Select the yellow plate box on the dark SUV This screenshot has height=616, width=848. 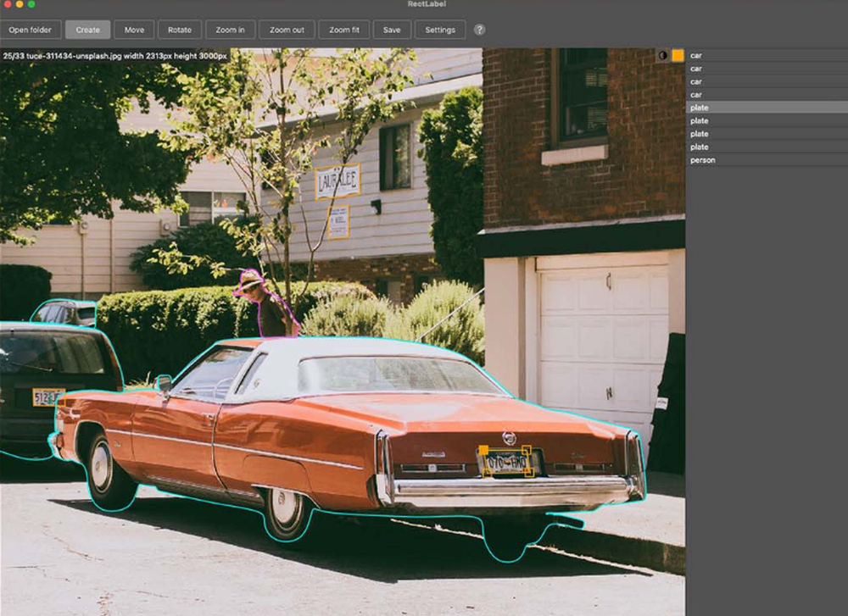tap(48, 397)
